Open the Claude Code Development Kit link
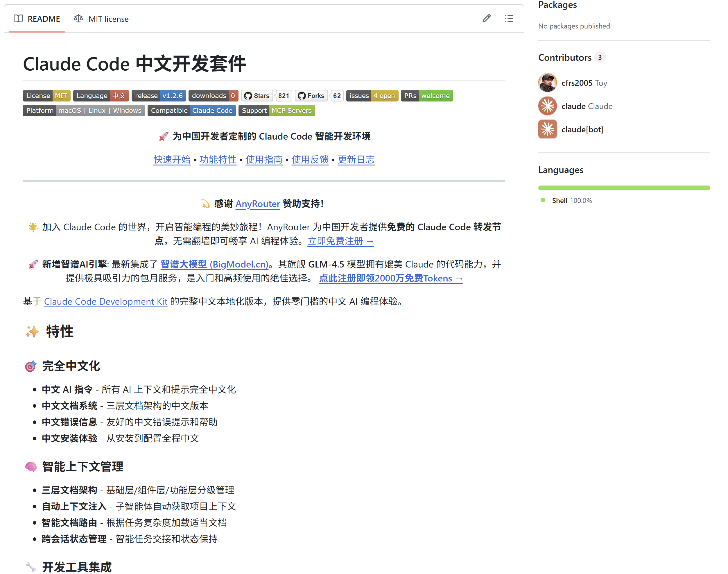 tap(105, 302)
